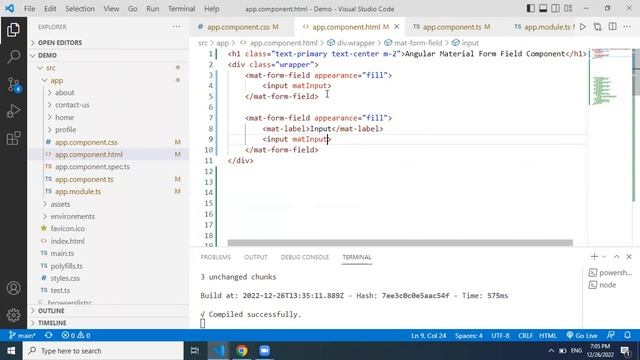640x360 pixels.
Task: Switch to the Problems panel tab
Action: click(216, 257)
